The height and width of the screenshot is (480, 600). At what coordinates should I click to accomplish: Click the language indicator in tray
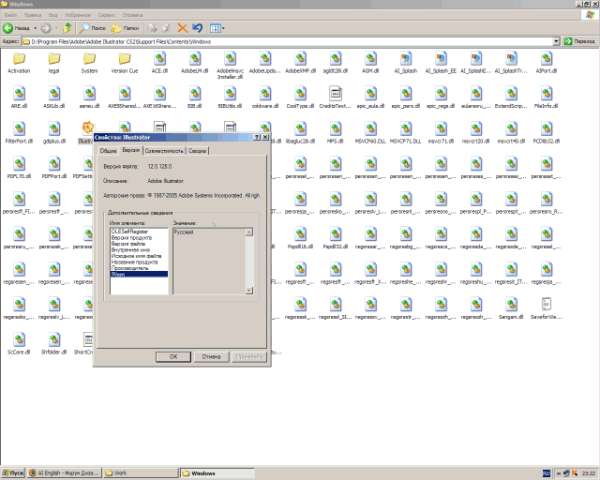pos(546,473)
